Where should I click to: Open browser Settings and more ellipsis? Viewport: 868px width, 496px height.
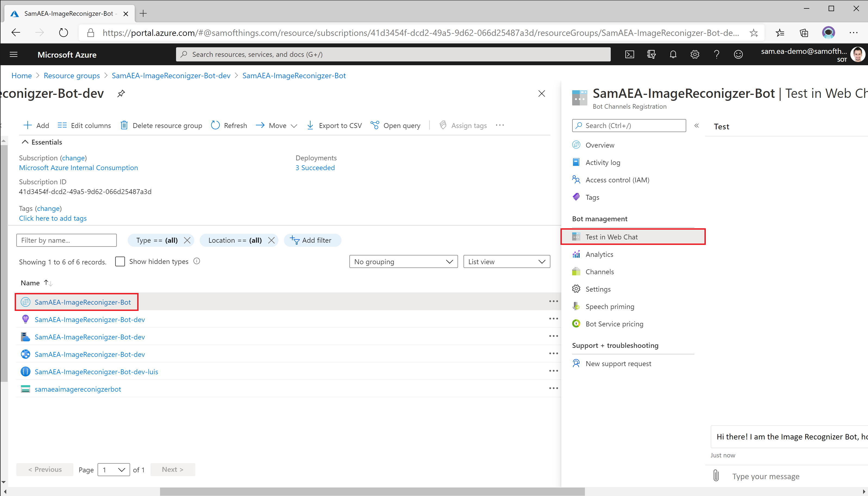tap(853, 33)
